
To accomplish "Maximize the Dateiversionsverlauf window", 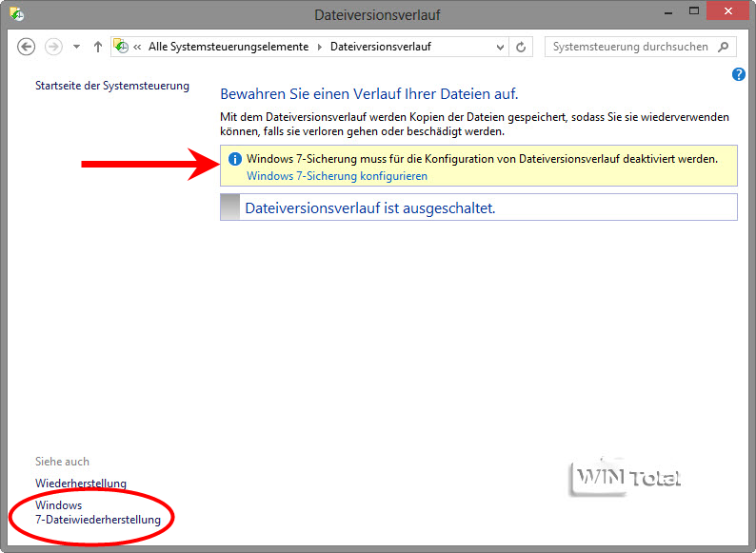I will 694,10.
